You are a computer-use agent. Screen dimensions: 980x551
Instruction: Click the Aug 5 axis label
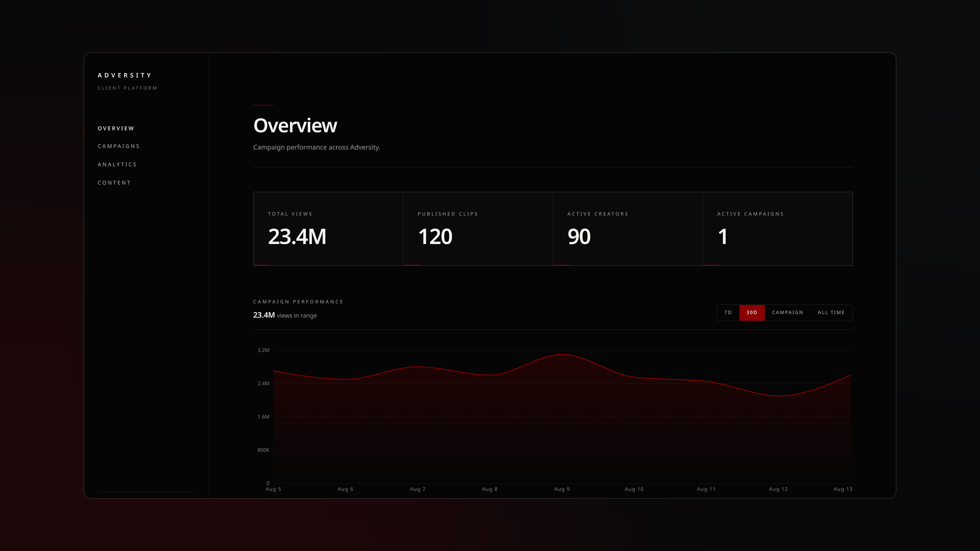[273, 489]
